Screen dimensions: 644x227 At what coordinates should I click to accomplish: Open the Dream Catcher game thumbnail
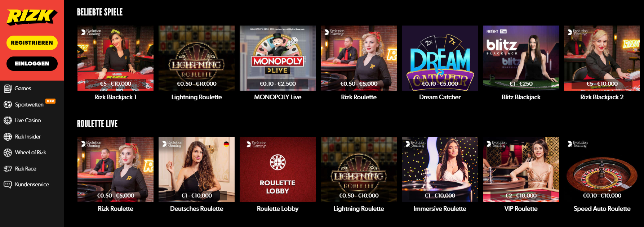tap(440, 58)
